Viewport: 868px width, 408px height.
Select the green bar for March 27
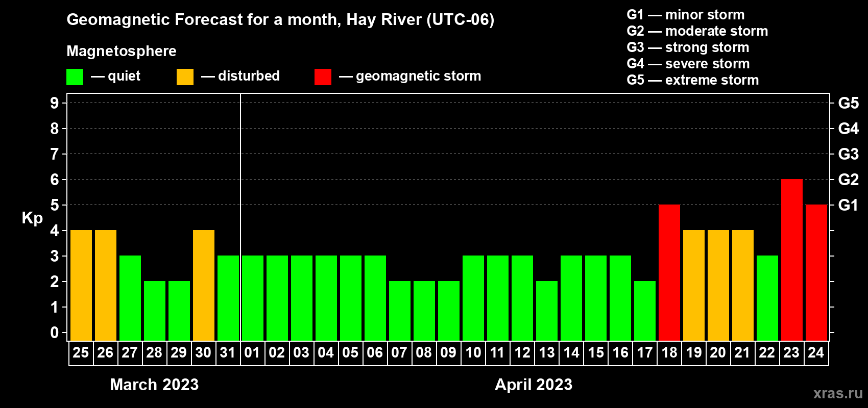coord(130,298)
